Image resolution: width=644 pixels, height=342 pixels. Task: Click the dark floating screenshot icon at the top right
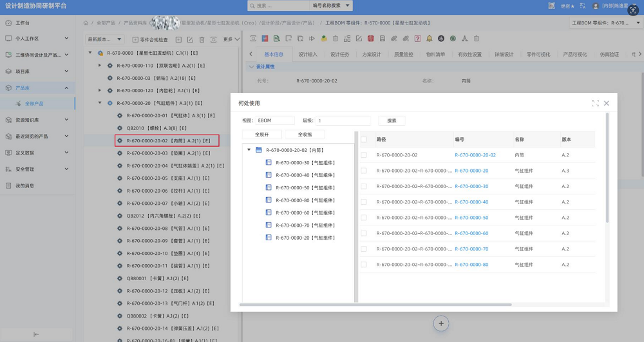[x=633, y=10]
